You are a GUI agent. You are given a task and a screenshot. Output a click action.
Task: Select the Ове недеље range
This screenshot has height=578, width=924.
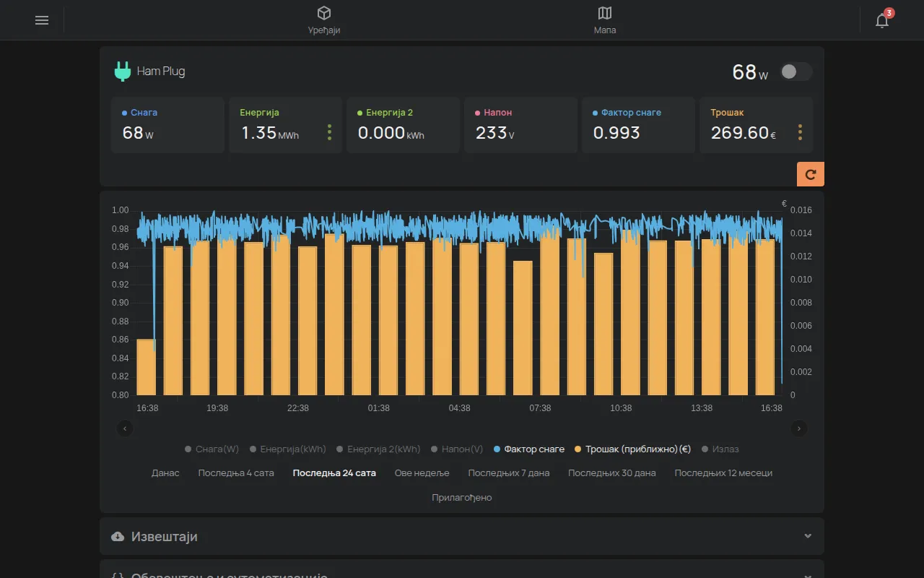point(422,473)
